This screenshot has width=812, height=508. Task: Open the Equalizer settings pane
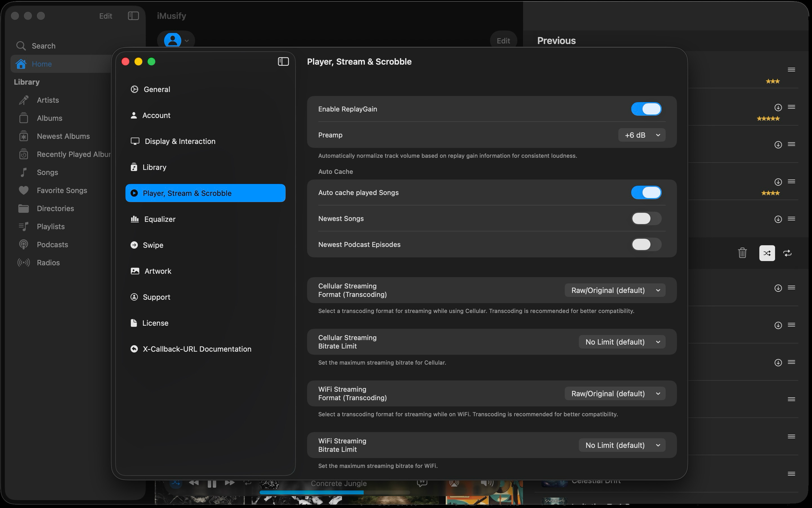(x=205, y=219)
